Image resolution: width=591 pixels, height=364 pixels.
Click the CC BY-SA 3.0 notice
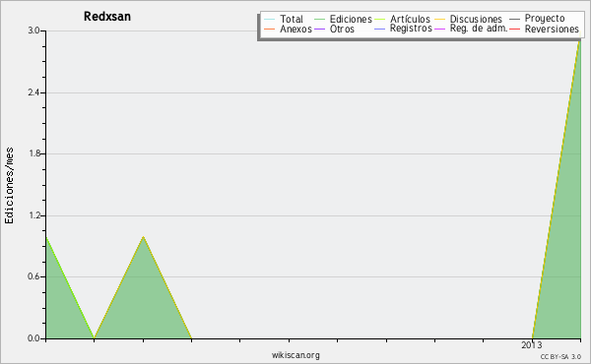tap(560, 357)
